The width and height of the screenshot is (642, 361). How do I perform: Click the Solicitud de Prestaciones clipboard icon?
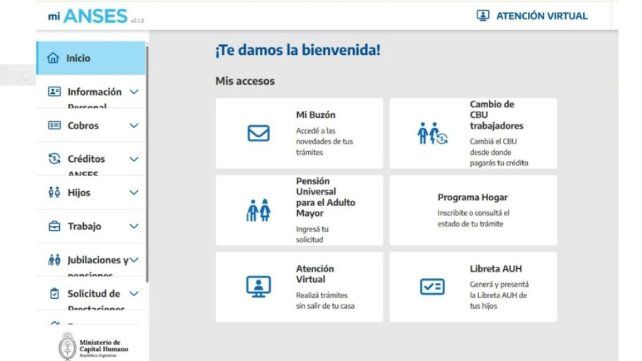[x=54, y=293]
